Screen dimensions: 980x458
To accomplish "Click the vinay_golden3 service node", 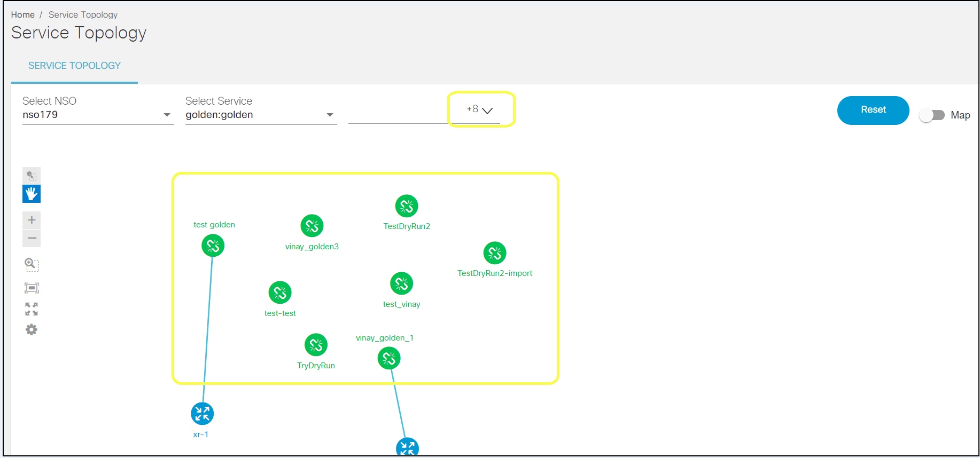I will pos(312,226).
